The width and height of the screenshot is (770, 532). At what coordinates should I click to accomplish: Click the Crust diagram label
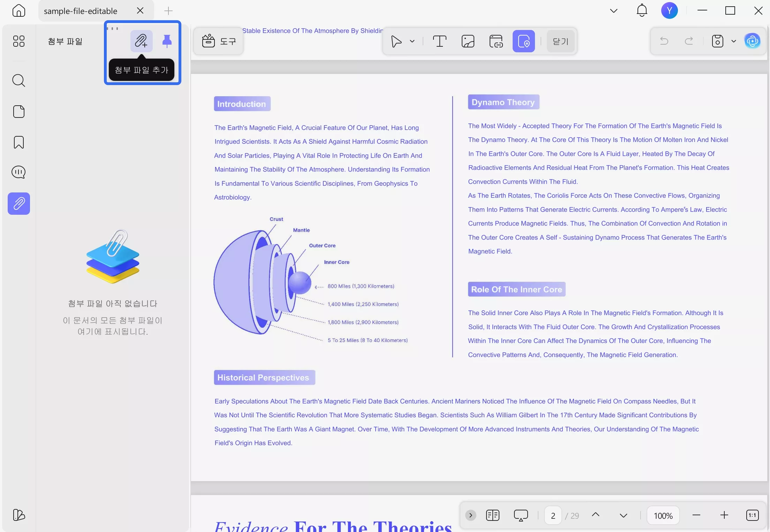[x=276, y=219]
